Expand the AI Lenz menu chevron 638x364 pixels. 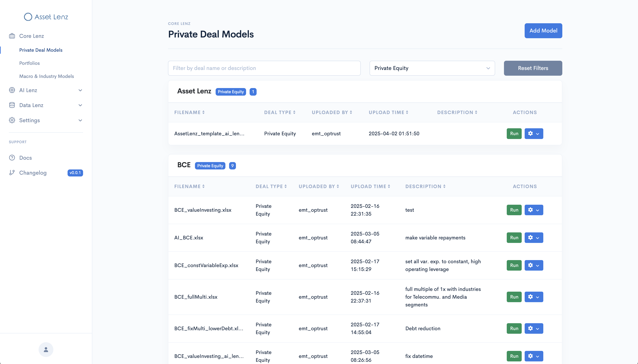(x=80, y=90)
